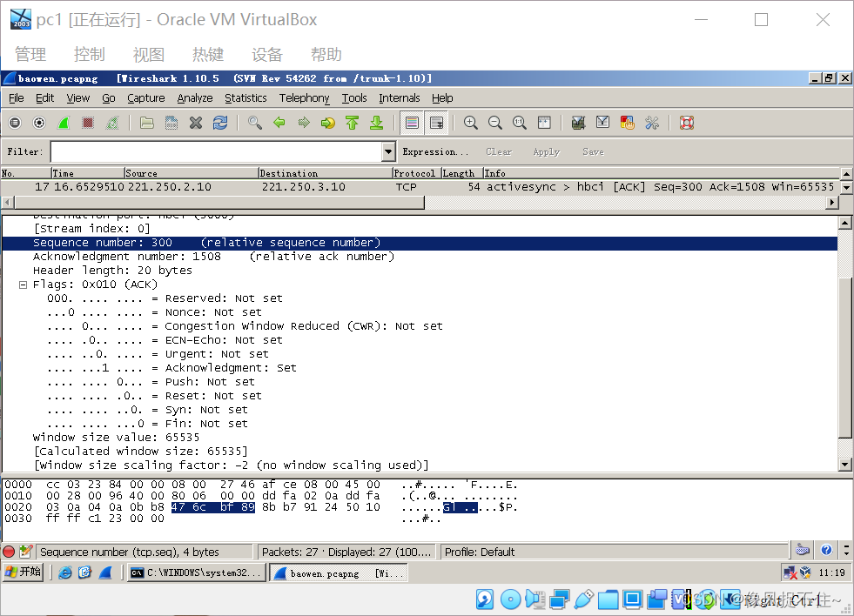Viewport: 854px width, 616px height.
Task: Open the Analyze menu
Action: 195,98
